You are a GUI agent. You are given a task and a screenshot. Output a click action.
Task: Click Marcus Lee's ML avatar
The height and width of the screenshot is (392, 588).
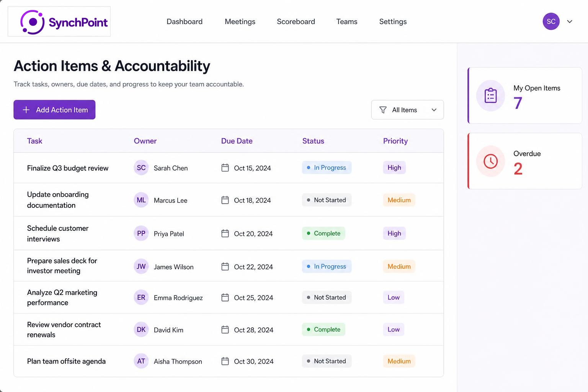pyautogui.click(x=141, y=200)
